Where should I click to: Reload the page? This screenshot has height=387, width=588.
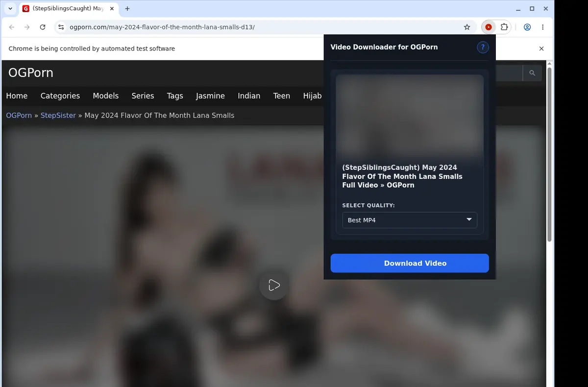point(43,27)
